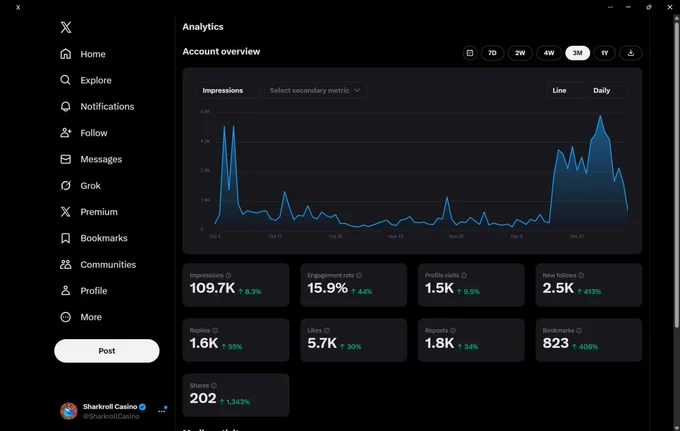This screenshot has width=680, height=431.
Task: Click the Bookmarks ribbon icon
Action: [x=65, y=238]
